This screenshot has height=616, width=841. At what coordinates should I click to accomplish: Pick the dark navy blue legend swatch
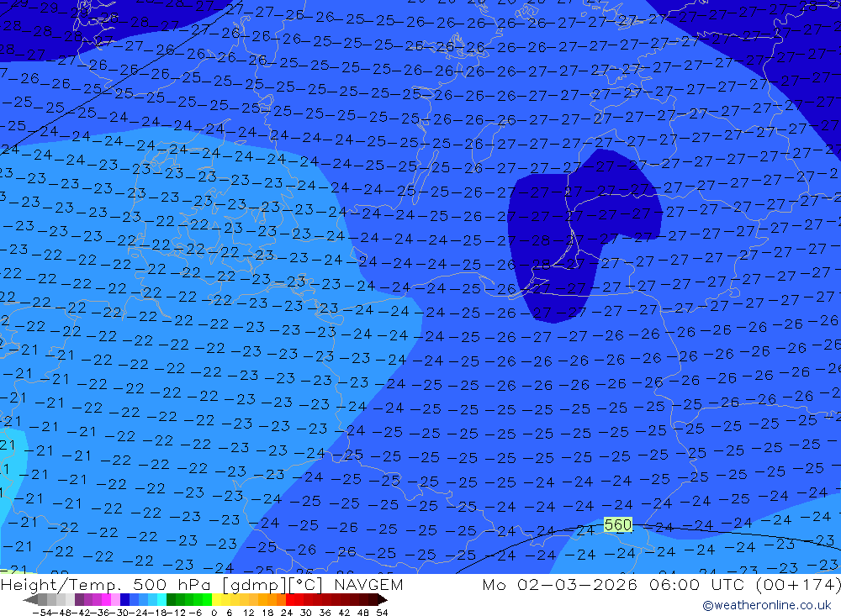click(x=124, y=600)
